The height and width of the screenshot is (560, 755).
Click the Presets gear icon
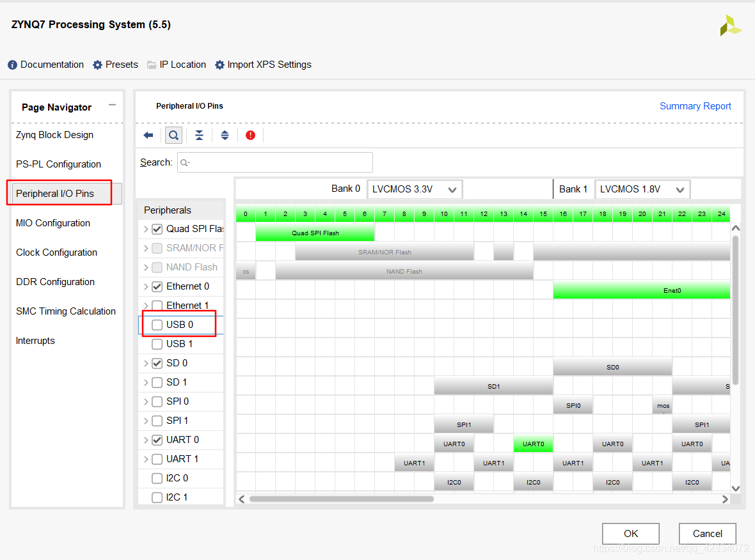tap(97, 65)
